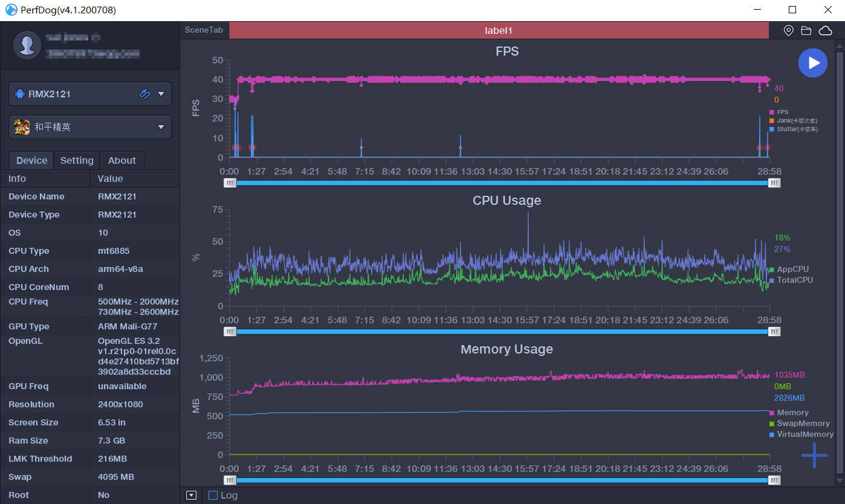Open the About tab
This screenshot has width=845, height=504.
121,160
